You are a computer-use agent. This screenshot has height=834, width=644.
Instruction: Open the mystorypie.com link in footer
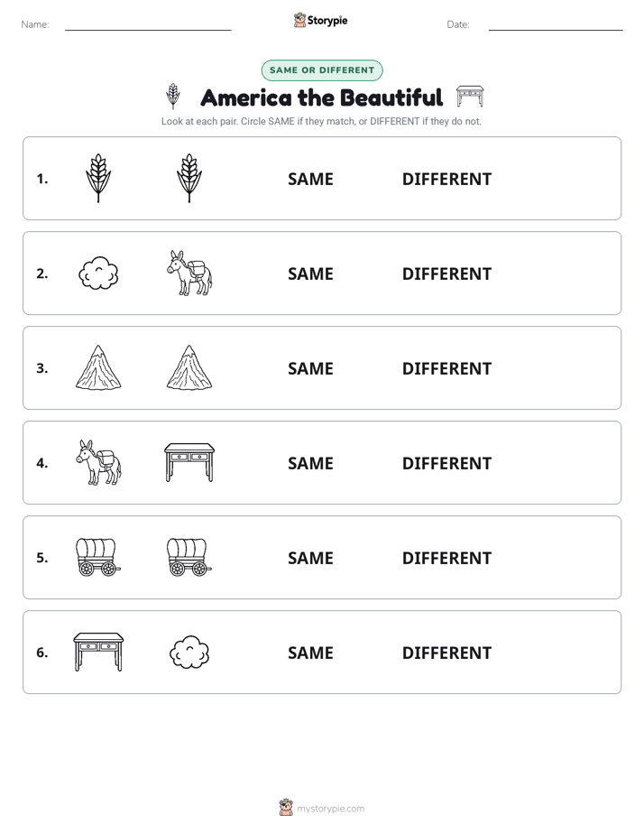pyautogui.click(x=330, y=809)
